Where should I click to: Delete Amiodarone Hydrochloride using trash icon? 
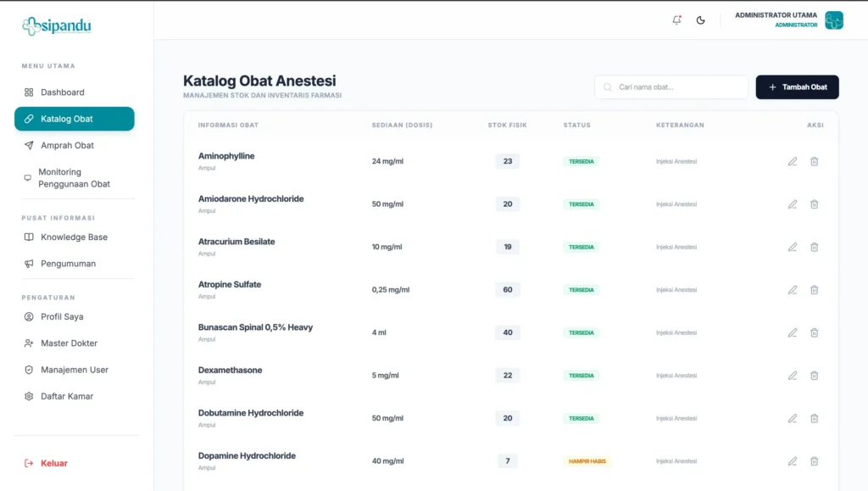815,204
